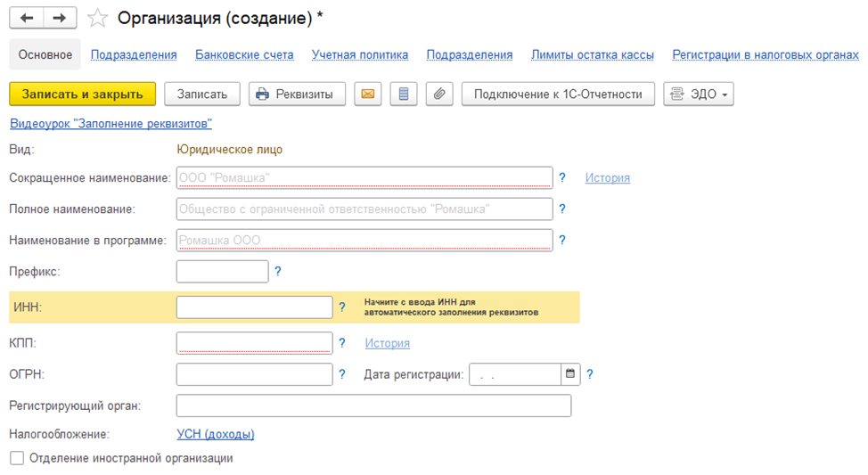Open the Видеоурок "Заполнение реквизитов" link
This screenshot has height=475, width=868.
point(111,124)
